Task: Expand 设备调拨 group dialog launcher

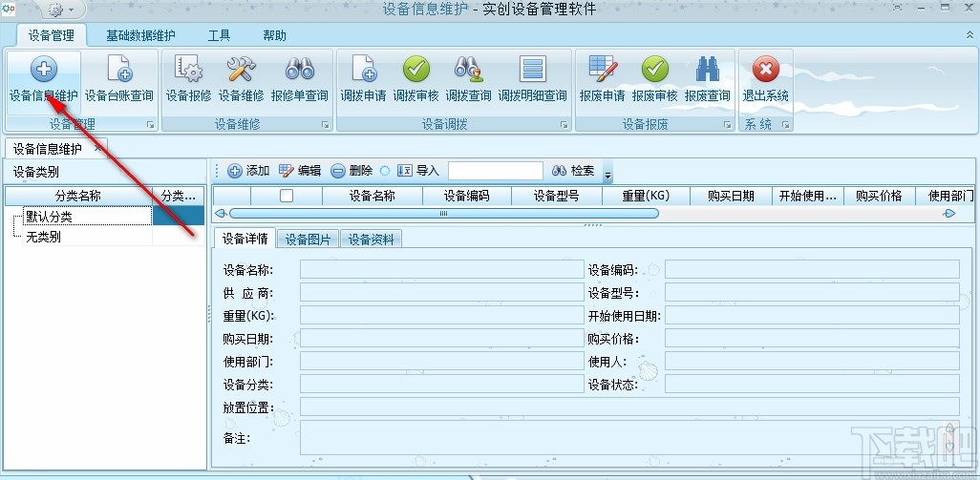Action: [564, 125]
